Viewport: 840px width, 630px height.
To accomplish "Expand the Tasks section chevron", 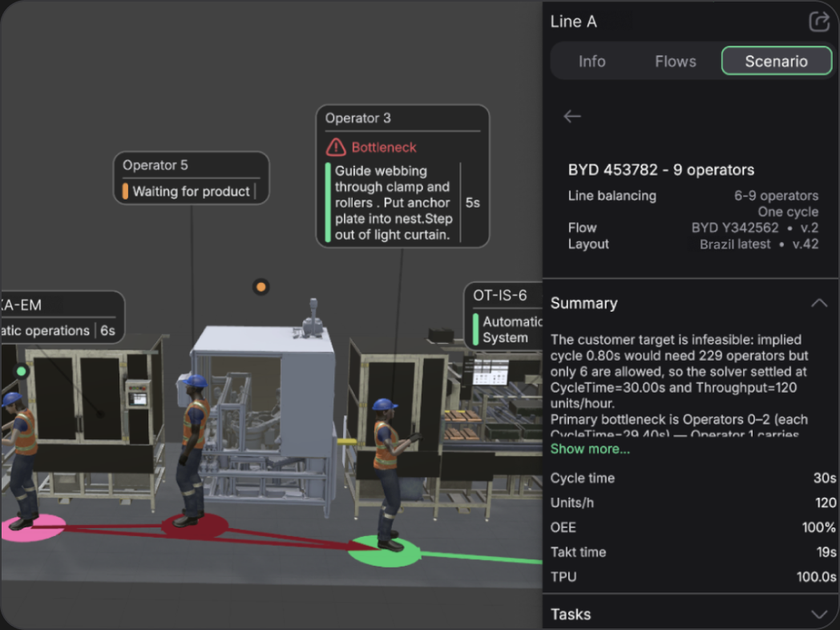I will pyautogui.click(x=818, y=614).
